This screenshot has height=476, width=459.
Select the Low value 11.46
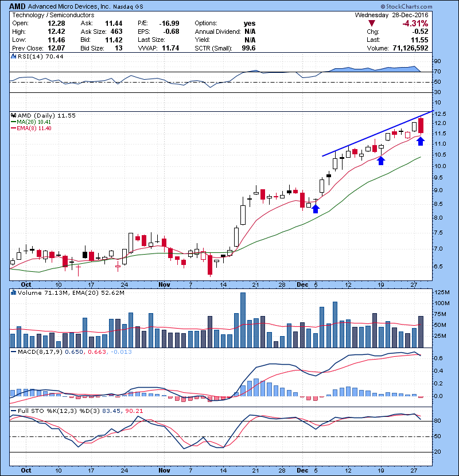[56, 40]
